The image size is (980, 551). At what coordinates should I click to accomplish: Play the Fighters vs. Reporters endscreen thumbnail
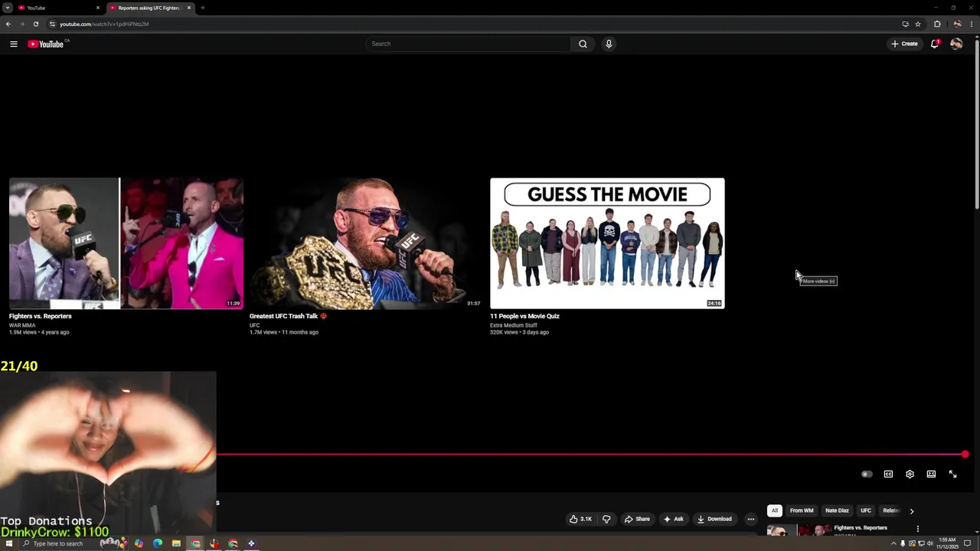126,243
